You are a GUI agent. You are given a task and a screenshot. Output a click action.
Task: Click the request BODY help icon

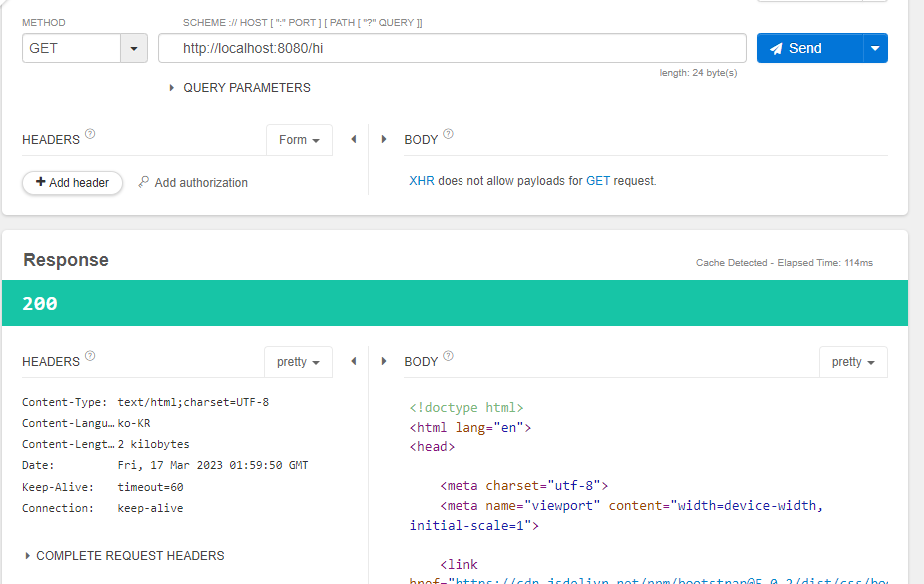point(448,134)
